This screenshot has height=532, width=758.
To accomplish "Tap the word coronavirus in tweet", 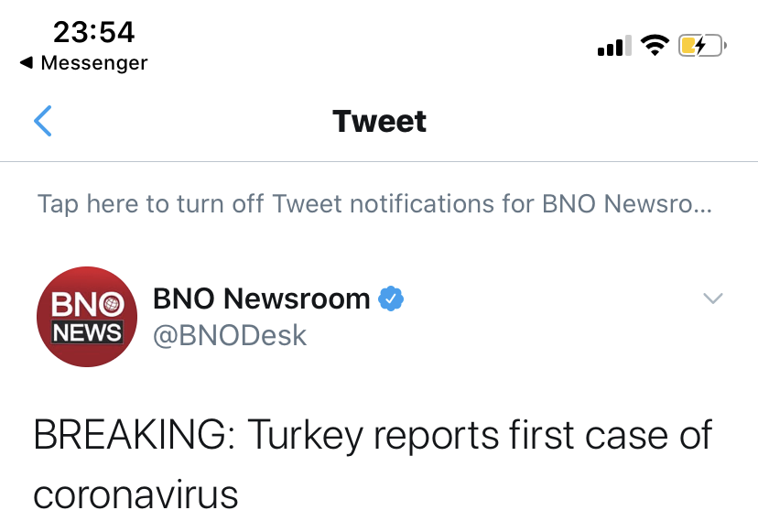I will click(135, 494).
